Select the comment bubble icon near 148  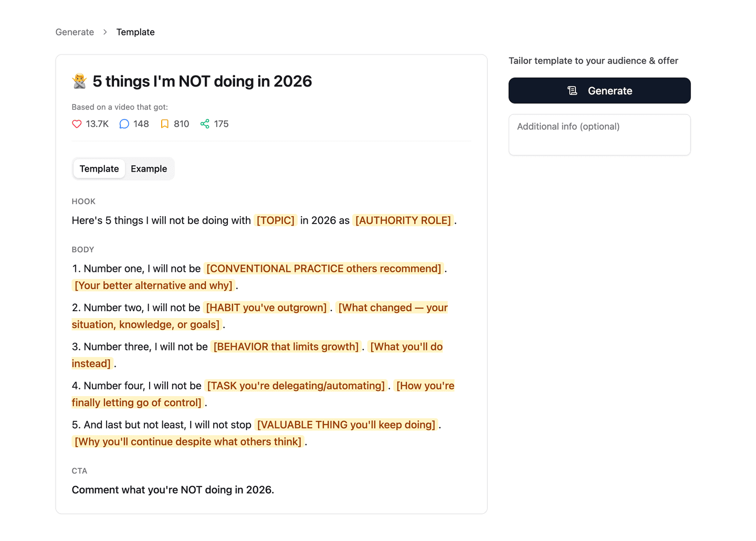click(x=124, y=124)
